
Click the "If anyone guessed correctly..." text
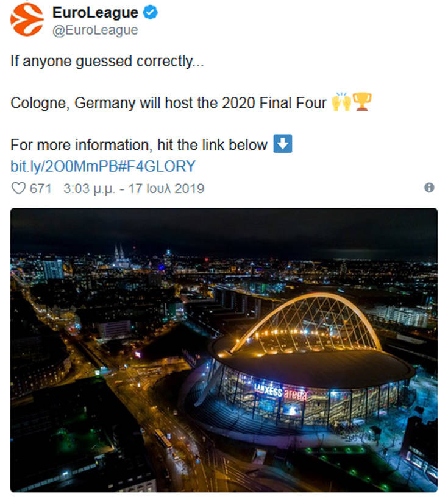[x=107, y=62]
